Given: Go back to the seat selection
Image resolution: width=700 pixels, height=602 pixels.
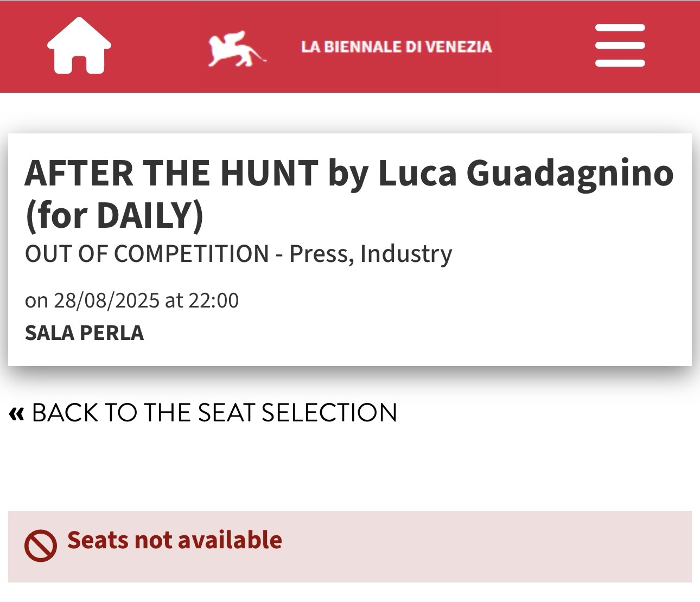Looking at the screenshot, I should tap(214, 413).
